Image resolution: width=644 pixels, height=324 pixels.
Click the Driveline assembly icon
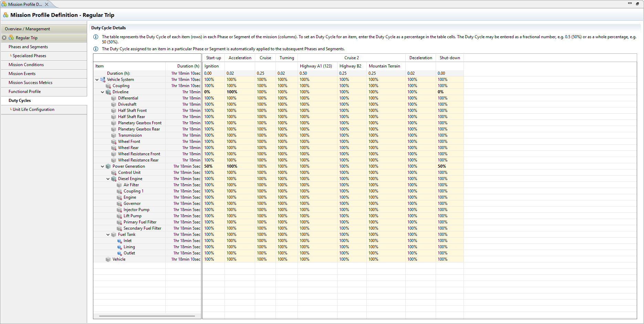pos(108,92)
